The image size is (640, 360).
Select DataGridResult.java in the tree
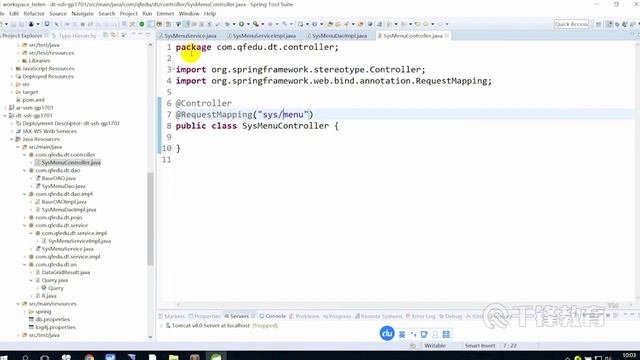coord(66,272)
